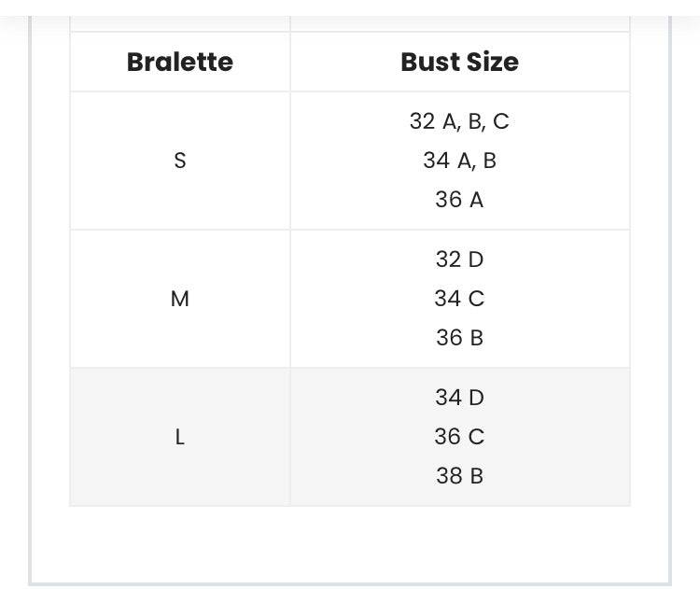Select the 36 B bust size text
This screenshot has width=700, height=589.
coord(459,338)
